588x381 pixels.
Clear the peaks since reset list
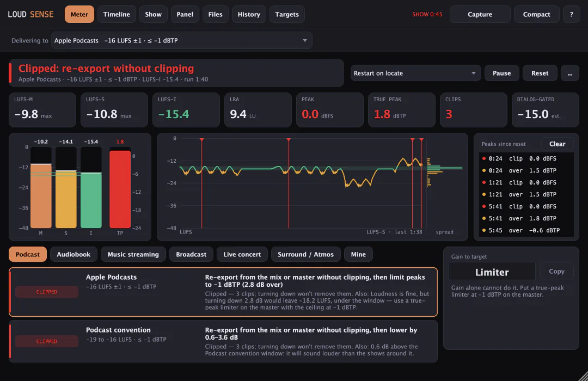[x=558, y=144]
